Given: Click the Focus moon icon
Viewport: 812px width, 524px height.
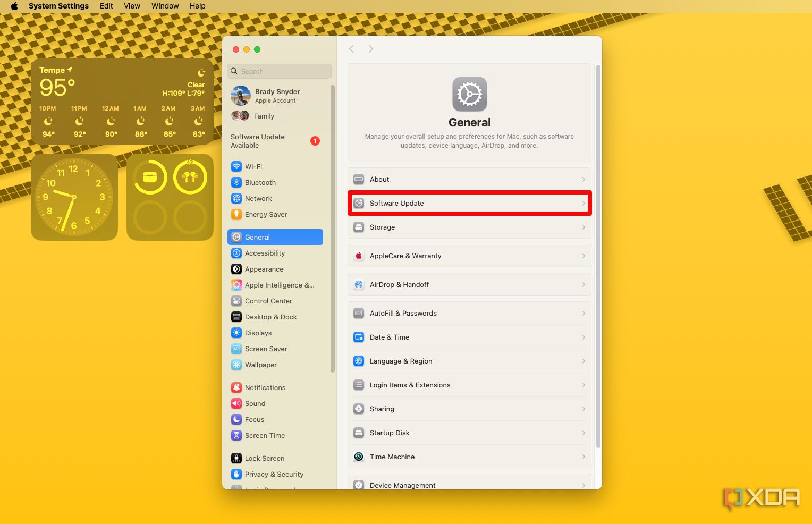Looking at the screenshot, I should pos(236,419).
